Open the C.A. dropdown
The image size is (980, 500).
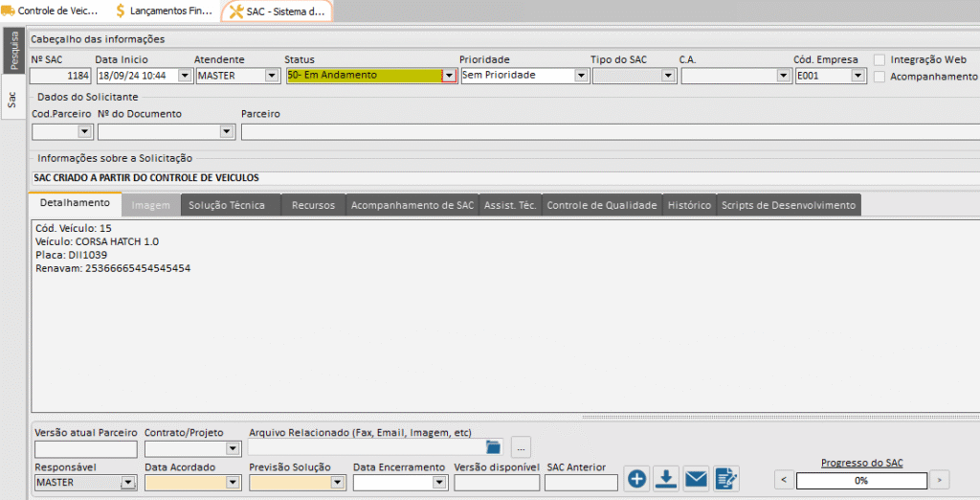(x=783, y=76)
